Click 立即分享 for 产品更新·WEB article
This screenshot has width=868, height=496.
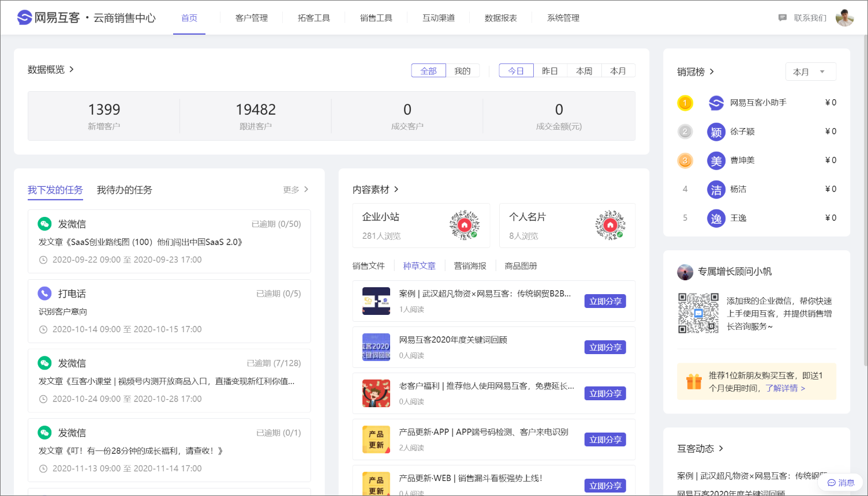(605, 486)
